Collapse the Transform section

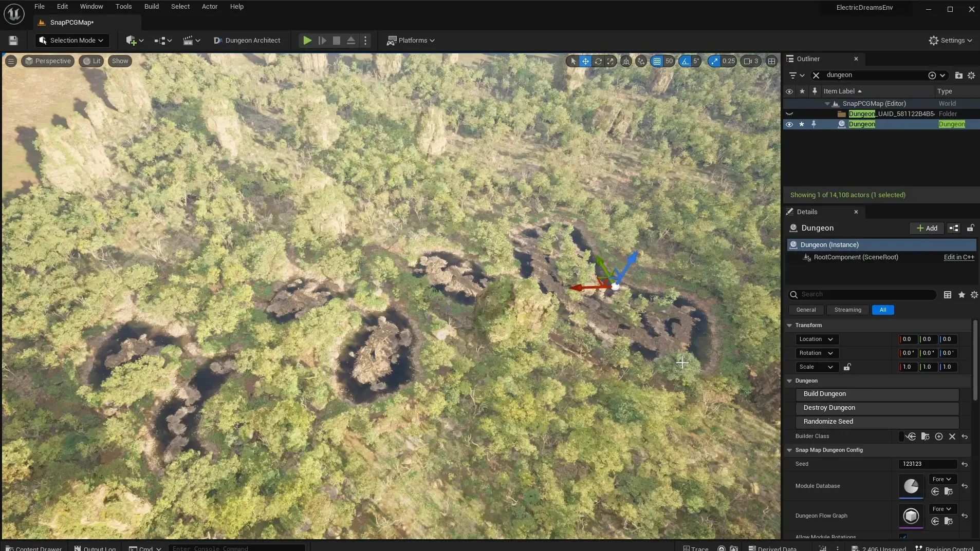tap(790, 326)
